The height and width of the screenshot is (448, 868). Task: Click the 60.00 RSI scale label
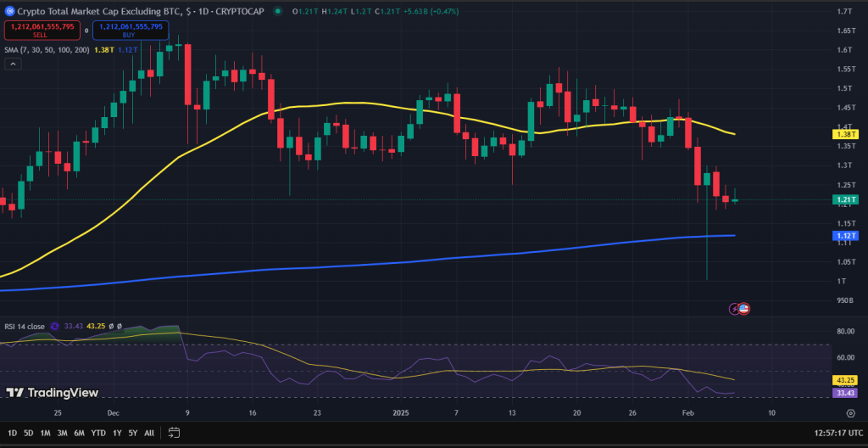tap(845, 357)
